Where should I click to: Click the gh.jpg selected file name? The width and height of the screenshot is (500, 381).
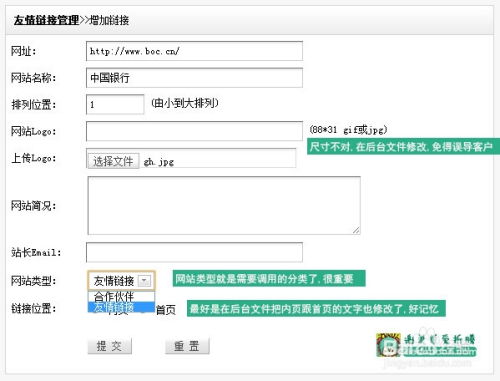pos(159,162)
